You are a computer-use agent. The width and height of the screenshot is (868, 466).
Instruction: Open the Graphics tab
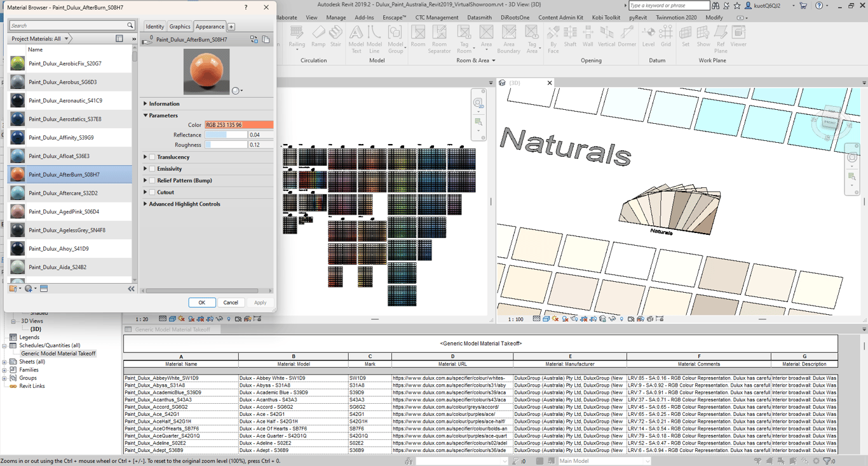(179, 27)
